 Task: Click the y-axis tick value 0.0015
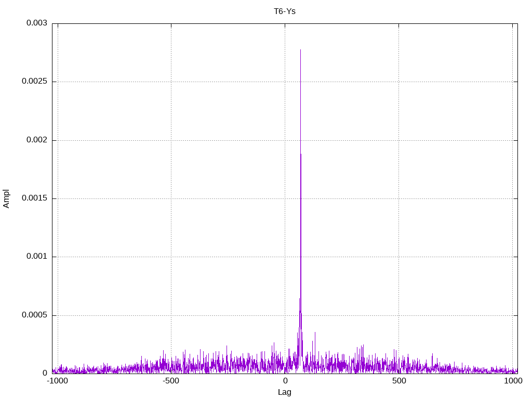(34, 198)
